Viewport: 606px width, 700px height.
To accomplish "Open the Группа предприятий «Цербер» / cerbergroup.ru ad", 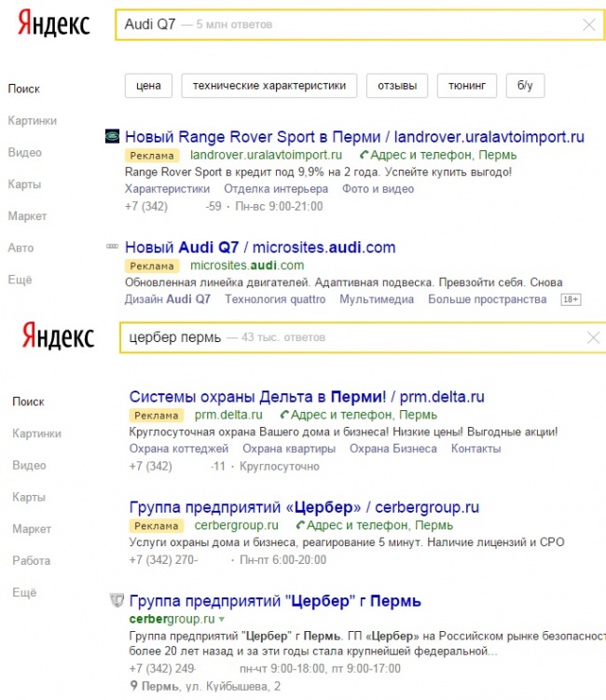I will coord(304,507).
